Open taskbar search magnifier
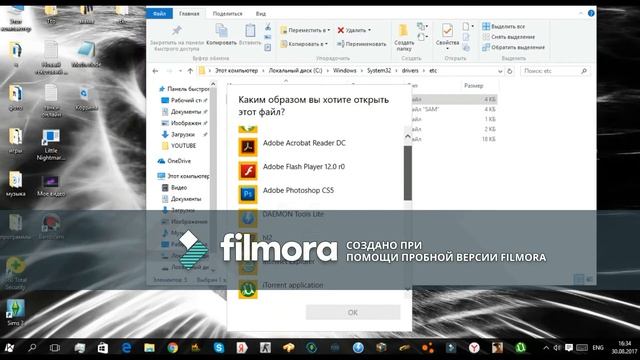 point(32,348)
